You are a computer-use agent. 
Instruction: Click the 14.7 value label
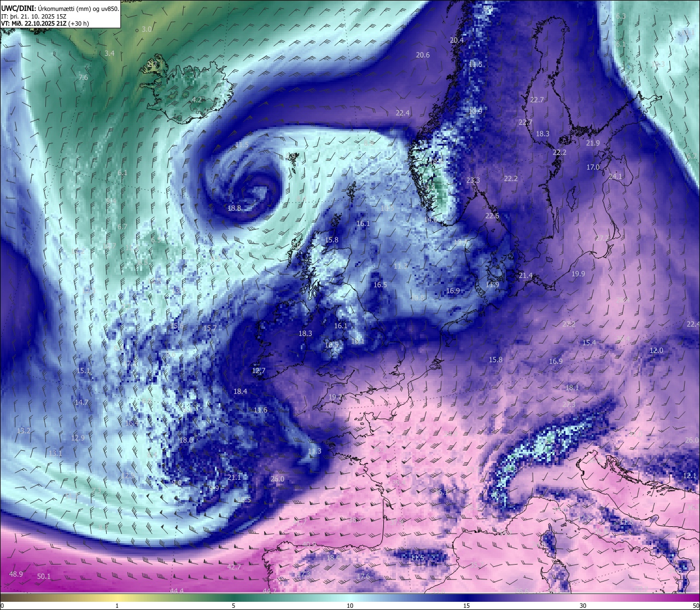81,402
